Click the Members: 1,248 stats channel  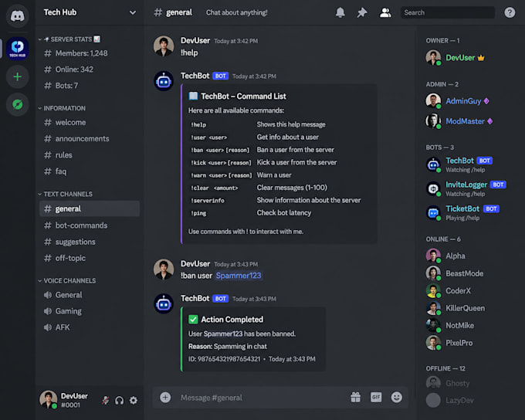coord(90,53)
